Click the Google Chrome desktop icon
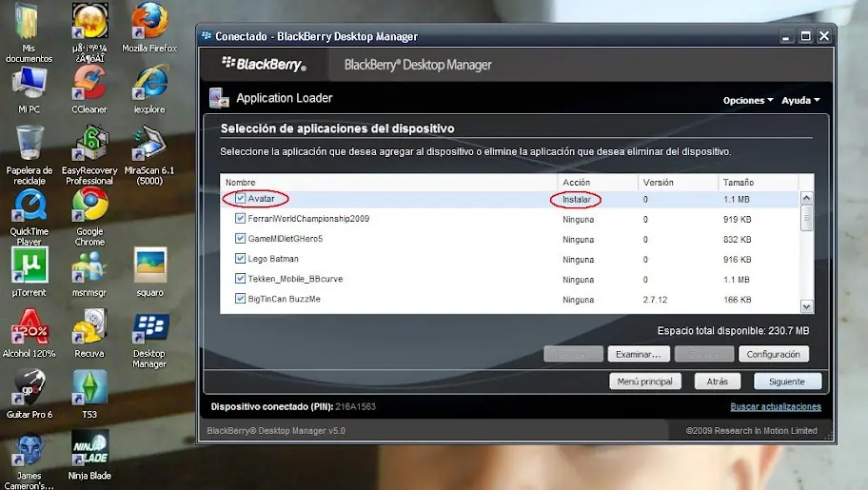The image size is (868, 490). 89,217
